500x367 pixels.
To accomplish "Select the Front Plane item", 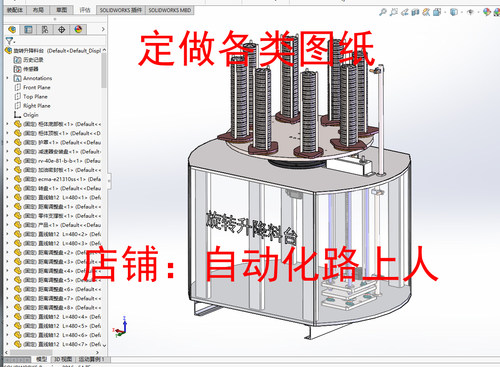I will pos(37,87).
